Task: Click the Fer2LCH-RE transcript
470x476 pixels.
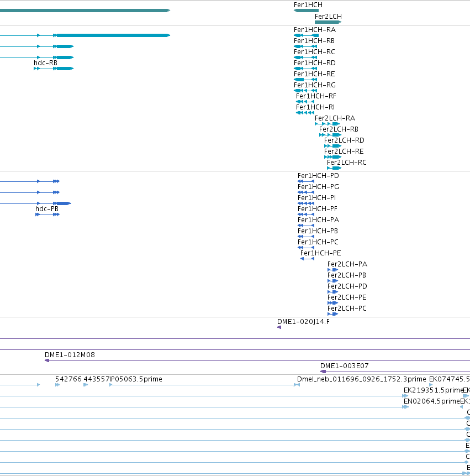Action: point(332,157)
